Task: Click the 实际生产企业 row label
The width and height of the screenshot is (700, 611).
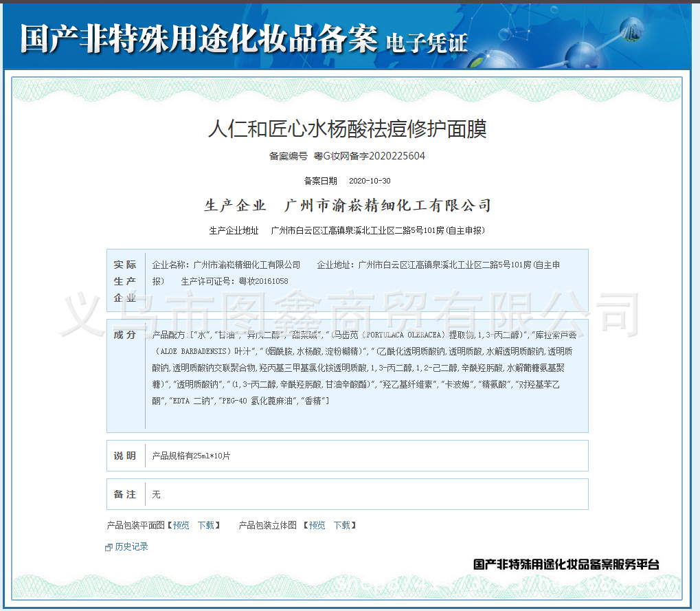Action: (x=125, y=281)
